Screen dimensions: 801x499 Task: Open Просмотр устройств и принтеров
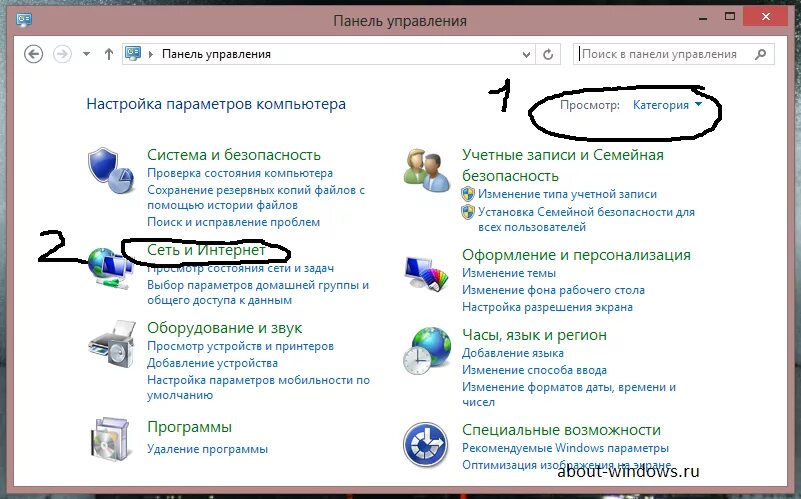[240, 346]
